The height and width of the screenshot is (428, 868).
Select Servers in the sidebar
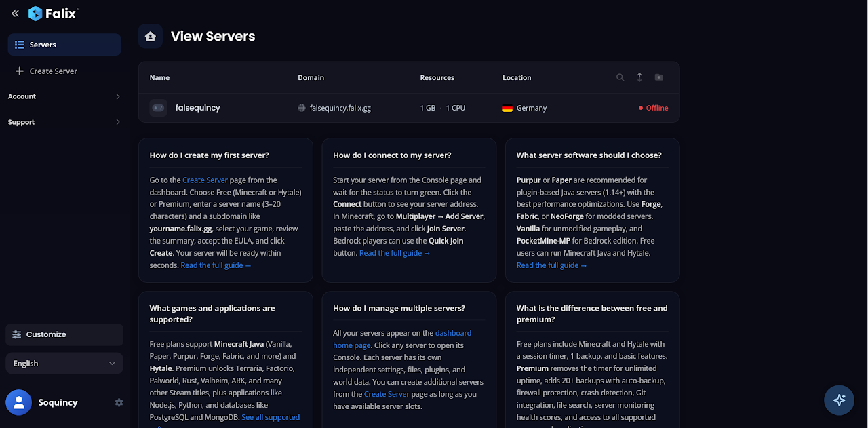(64, 45)
